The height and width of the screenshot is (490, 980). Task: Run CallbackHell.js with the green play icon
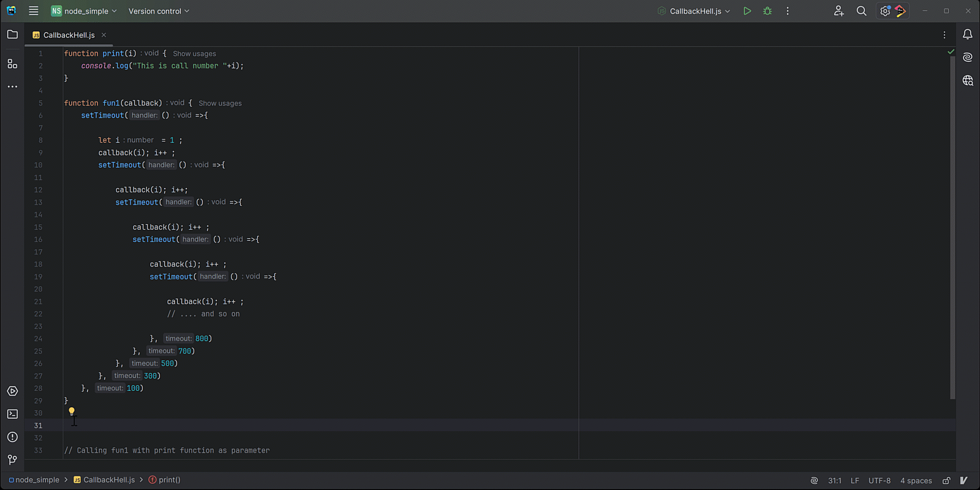[747, 11]
